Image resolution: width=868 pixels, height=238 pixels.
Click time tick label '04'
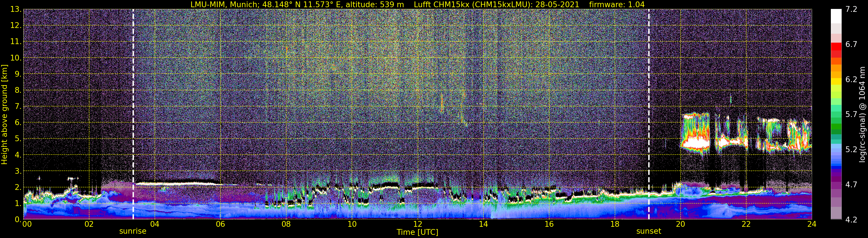pyautogui.click(x=154, y=224)
